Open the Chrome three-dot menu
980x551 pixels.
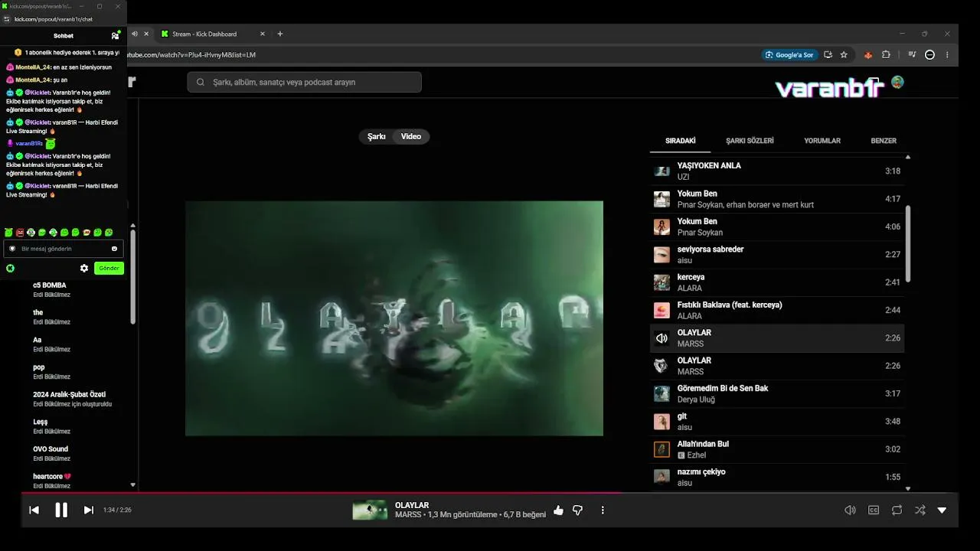point(947,55)
